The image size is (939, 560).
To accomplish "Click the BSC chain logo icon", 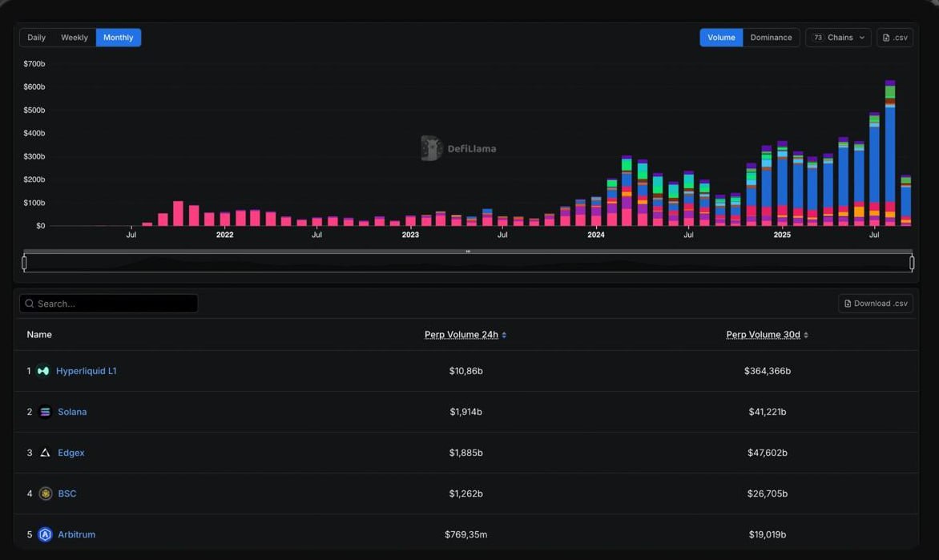I will point(45,494).
